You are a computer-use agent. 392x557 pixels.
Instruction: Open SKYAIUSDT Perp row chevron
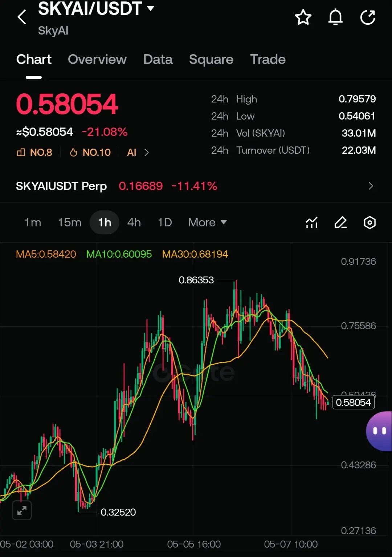pyautogui.click(x=371, y=186)
